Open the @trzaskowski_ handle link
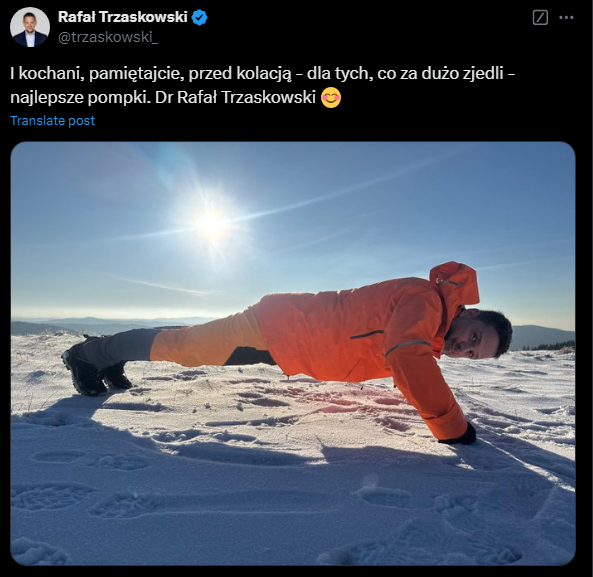This screenshot has width=593, height=577. click(108, 37)
